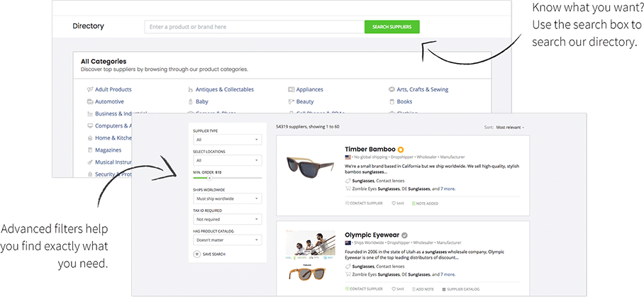The image size is (644, 297).
Task: Click flag icon under Olympic Eyewear
Action: tap(348, 243)
